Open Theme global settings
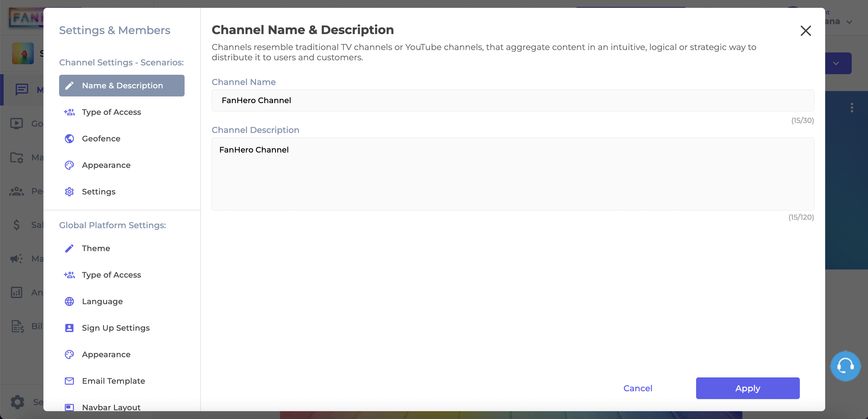Image resolution: width=868 pixels, height=419 pixels. pyautogui.click(x=122, y=248)
